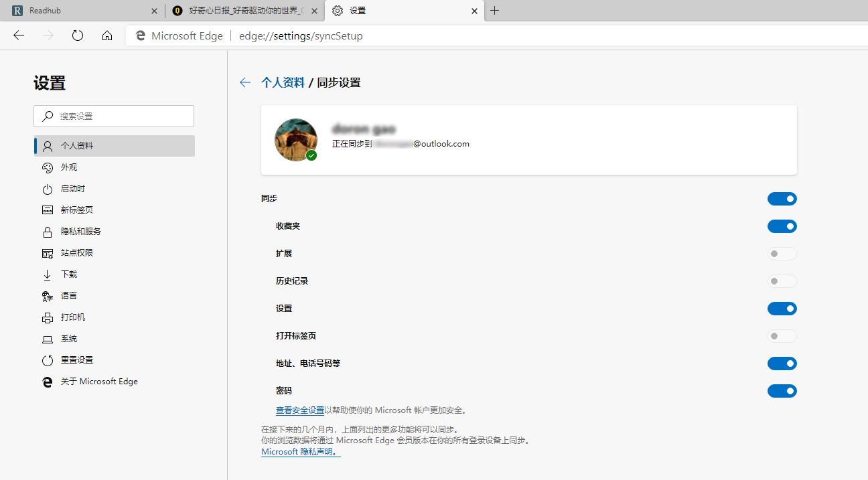Screen dimensions: 868x480
Task: Open 关于 Microsoft Edge page
Action: click(x=98, y=381)
